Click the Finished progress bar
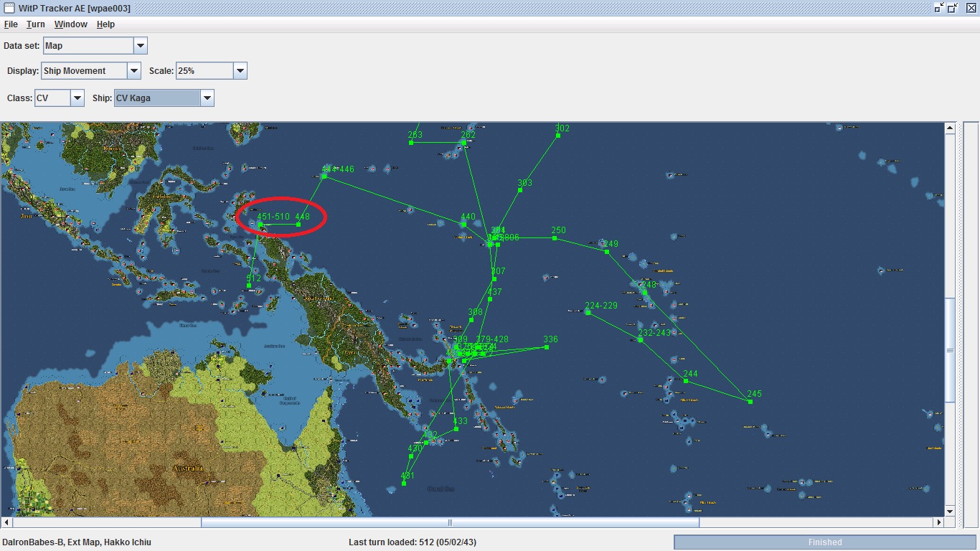Viewport: 980px width, 551px height. (825, 542)
